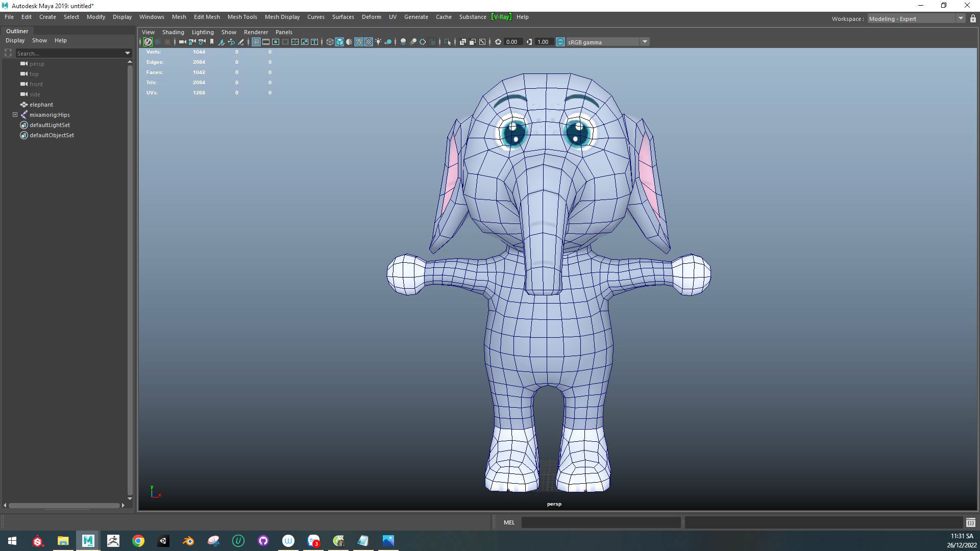This screenshot has width=980, height=551.
Task: Enable Use All Lights icon
Action: (378, 42)
